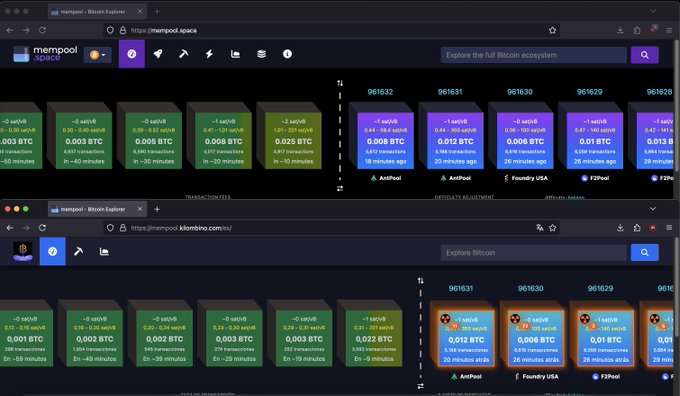
Task: Select the mempool tab in top browser window
Action: [x=97, y=12]
